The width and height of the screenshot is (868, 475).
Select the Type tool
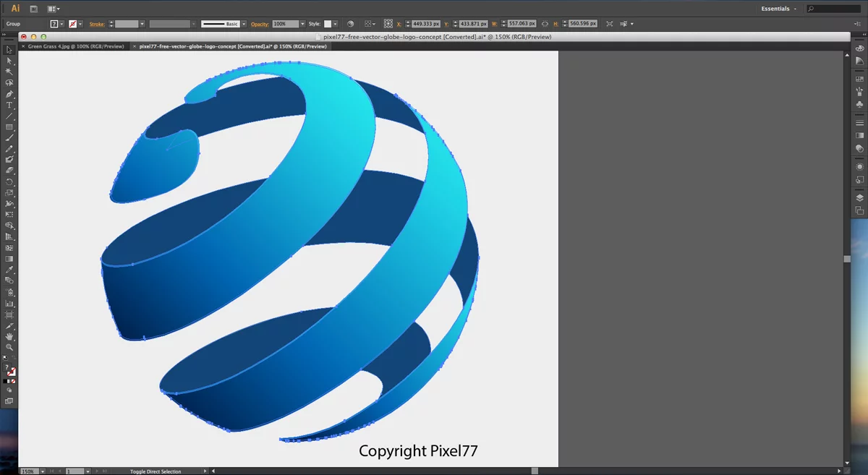pos(9,106)
